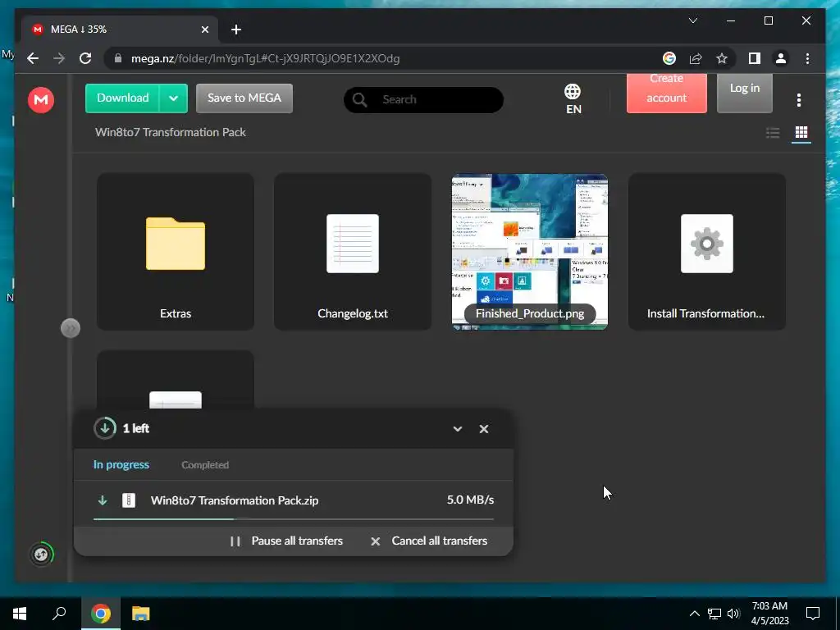
Task: Click the Win8to7 Transformation Pack.zip transfer row
Action: (x=293, y=500)
